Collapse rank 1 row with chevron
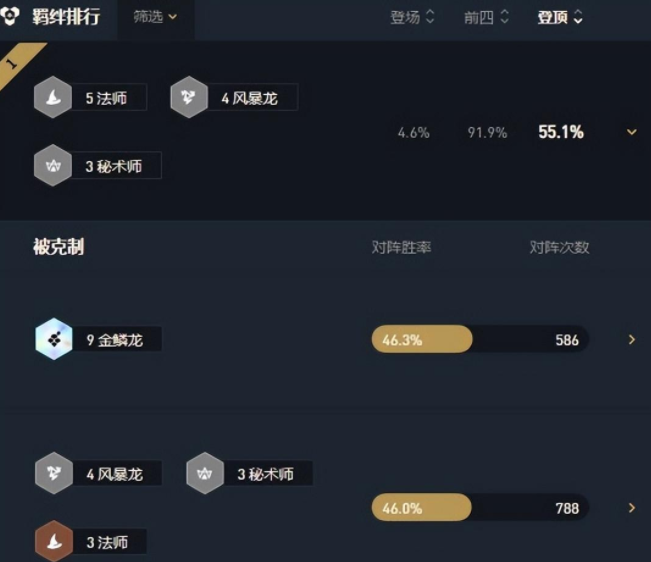651x562 pixels. 631,132
